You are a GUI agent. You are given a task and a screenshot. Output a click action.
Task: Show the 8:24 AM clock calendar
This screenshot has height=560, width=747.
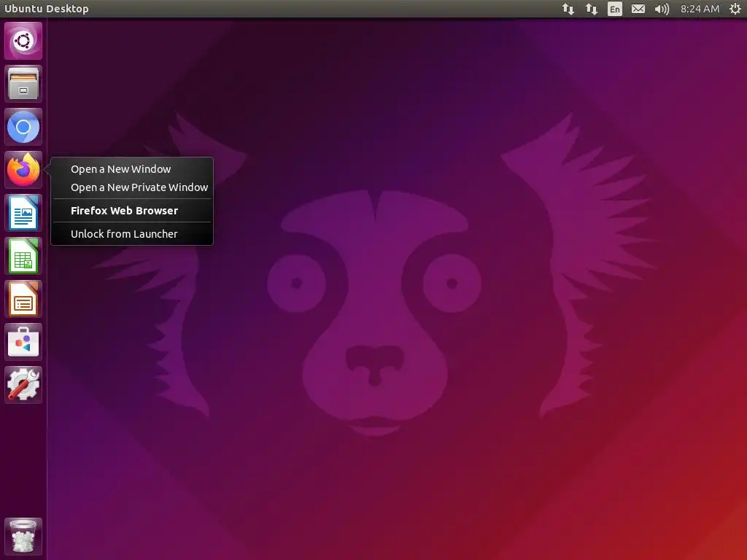tap(700, 9)
